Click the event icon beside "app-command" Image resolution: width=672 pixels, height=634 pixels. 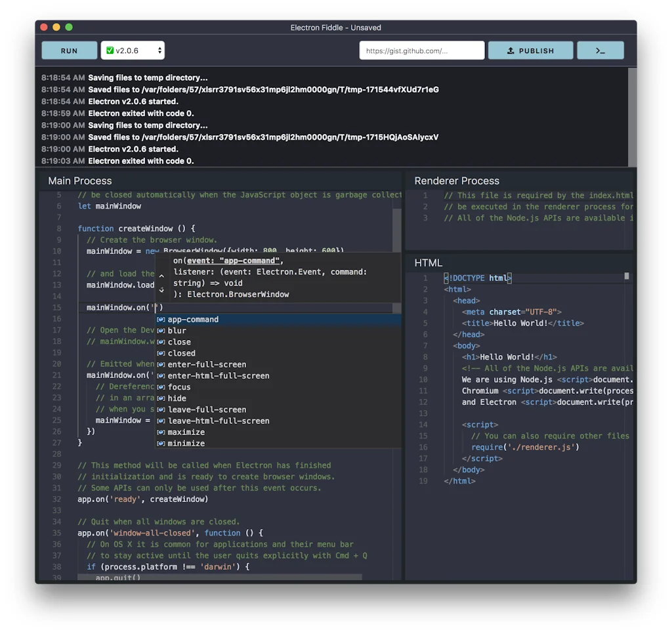click(x=161, y=319)
